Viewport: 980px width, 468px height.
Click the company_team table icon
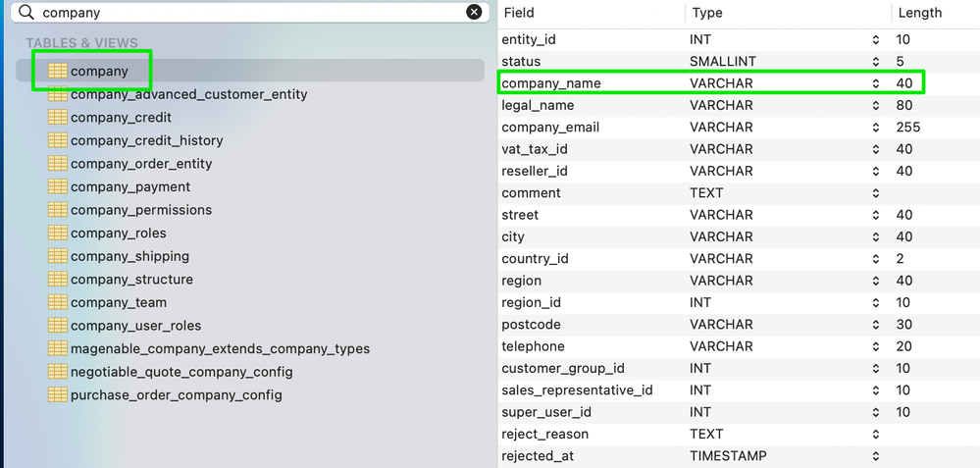tap(57, 302)
